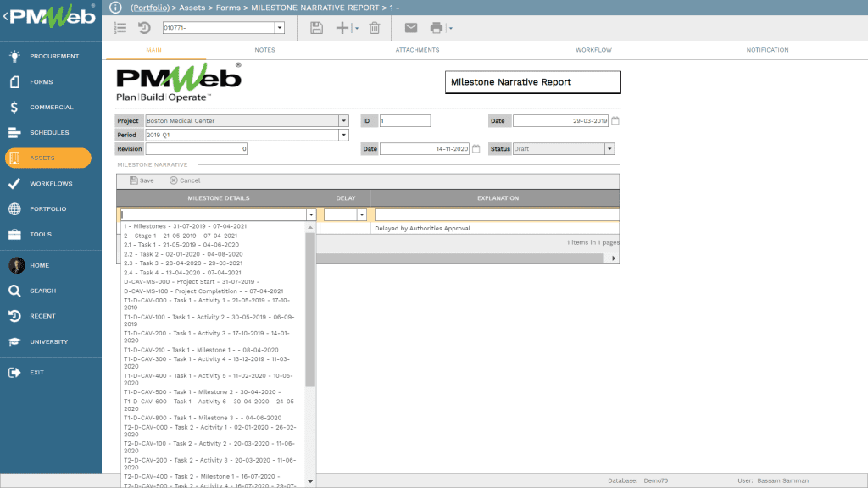This screenshot has width=868, height=488.
Task: Click Cancel in milestone narrative grid
Action: [x=185, y=180]
